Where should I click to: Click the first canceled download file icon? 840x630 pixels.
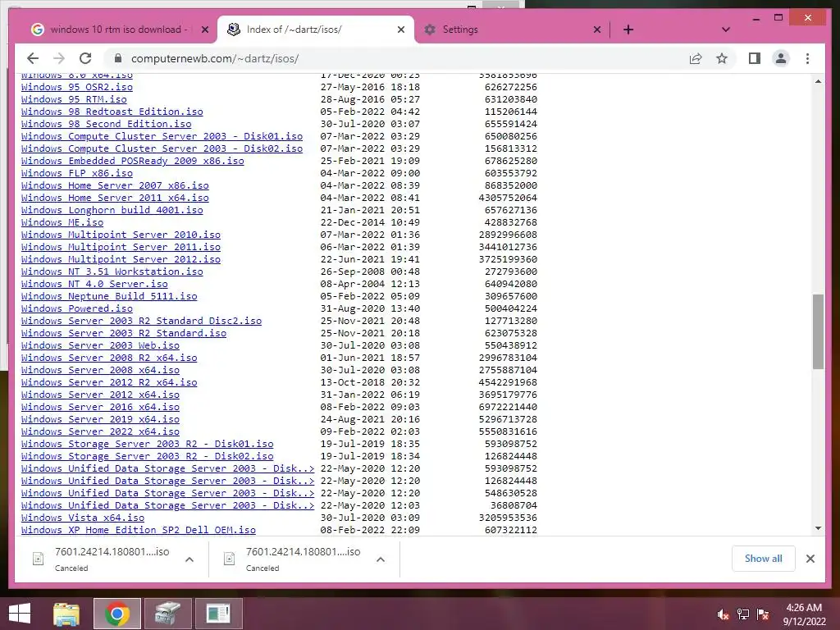(38, 559)
